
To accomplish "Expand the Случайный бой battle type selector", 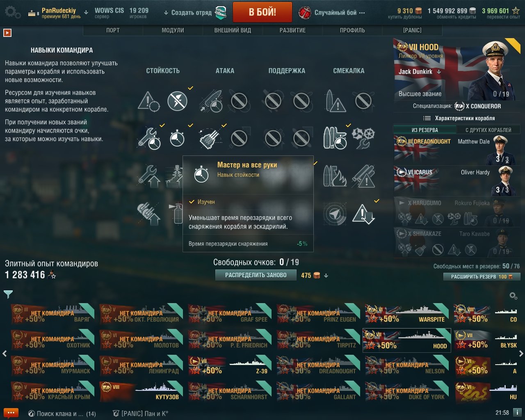I will click(x=331, y=13).
